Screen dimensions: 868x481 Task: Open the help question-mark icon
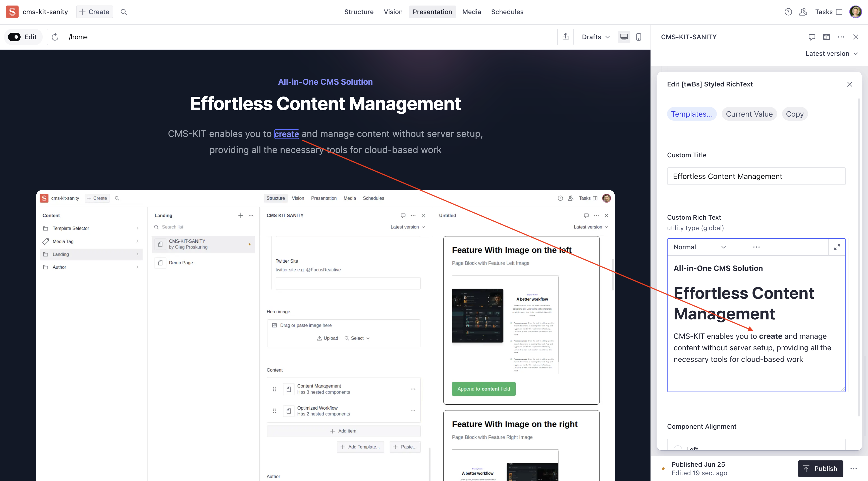[788, 12]
